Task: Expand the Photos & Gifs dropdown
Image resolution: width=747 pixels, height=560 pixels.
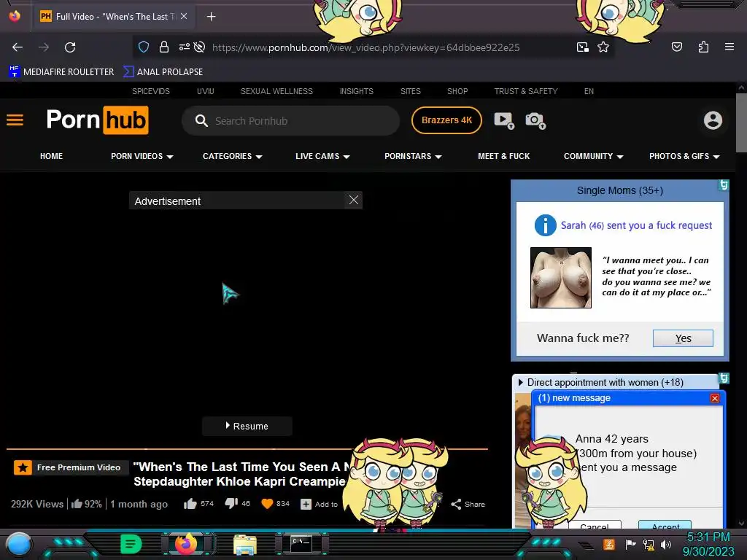Action: pos(684,156)
